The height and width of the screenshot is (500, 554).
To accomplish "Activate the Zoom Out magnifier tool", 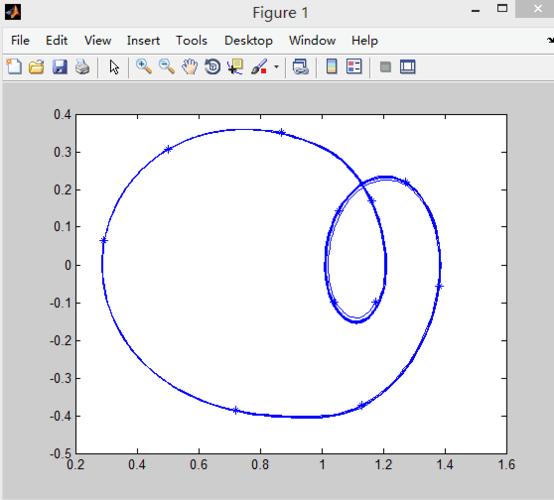I will [166, 67].
